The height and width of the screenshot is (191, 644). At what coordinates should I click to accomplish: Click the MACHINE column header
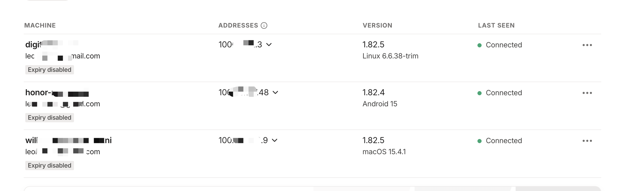pos(40,25)
